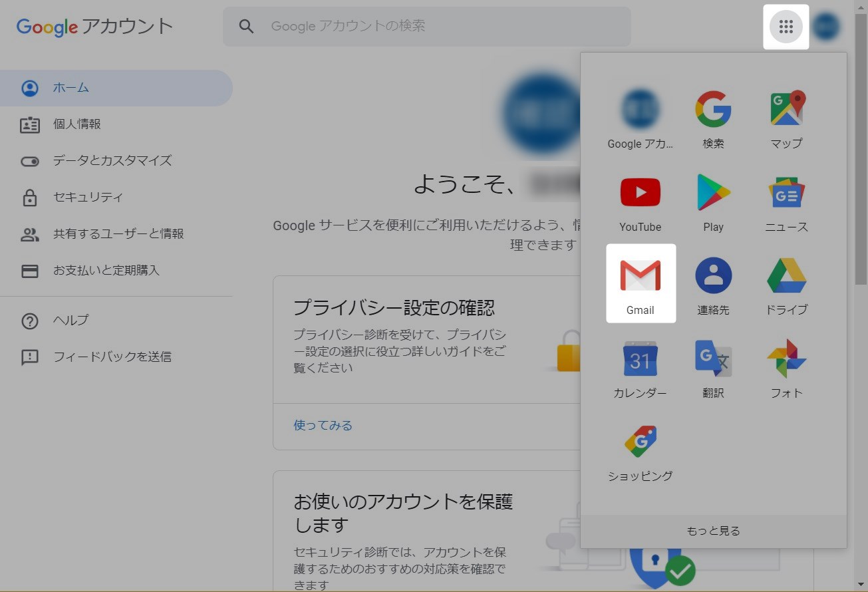This screenshot has width=868, height=592.
Task: Go to セキュリティ section
Action: point(116,198)
